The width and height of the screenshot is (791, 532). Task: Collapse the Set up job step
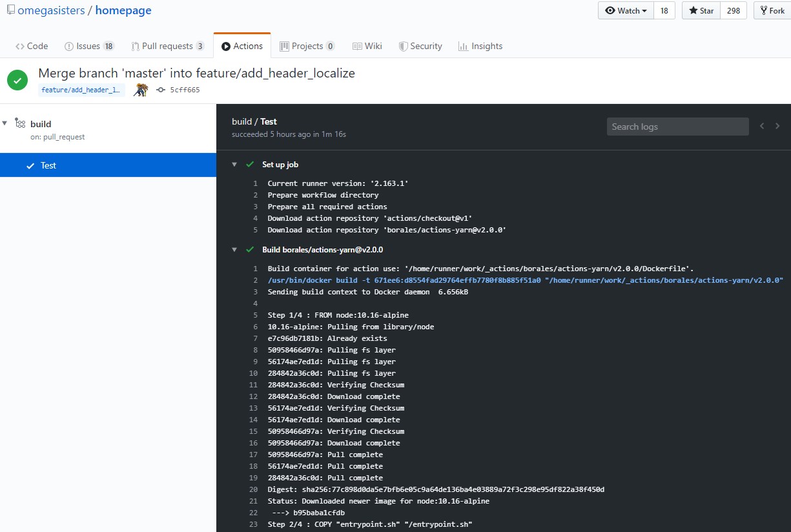pos(234,165)
